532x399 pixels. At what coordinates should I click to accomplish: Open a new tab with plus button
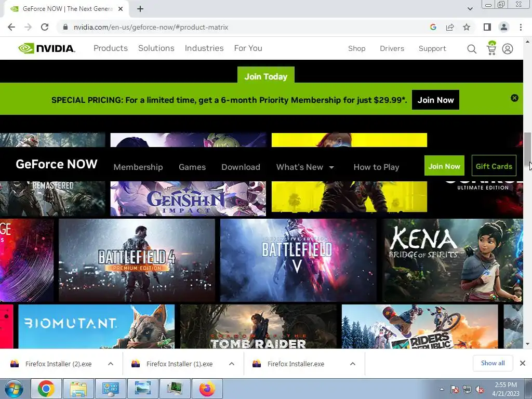140,9
